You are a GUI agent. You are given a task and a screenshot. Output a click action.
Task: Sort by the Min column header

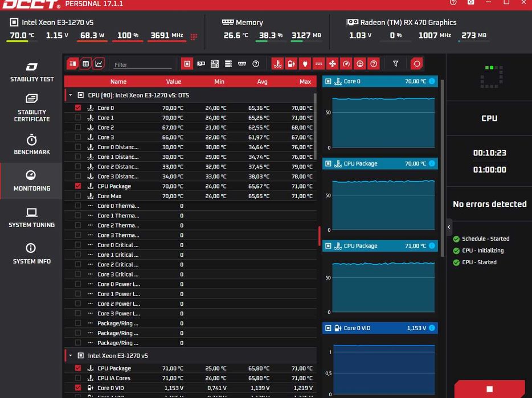click(219, 81)
